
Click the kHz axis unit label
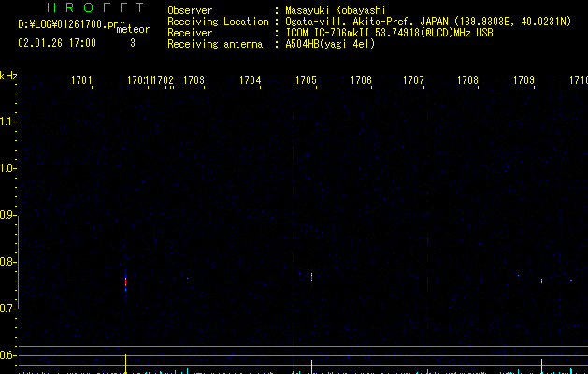[8, 76]
